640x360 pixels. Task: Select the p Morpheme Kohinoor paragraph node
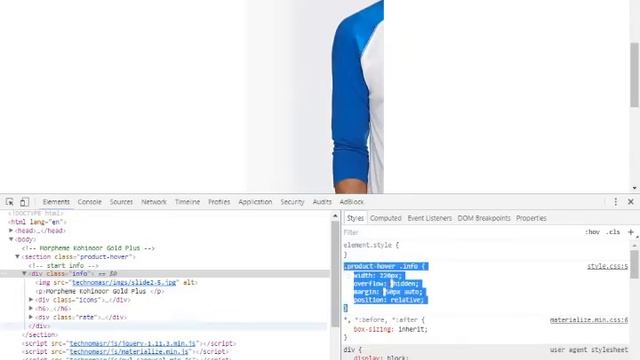100,291
